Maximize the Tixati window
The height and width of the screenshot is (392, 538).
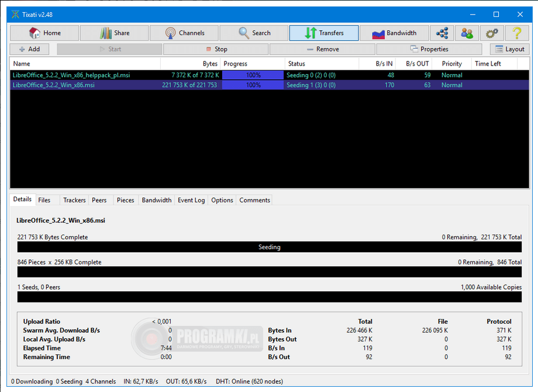[x=496, y=15]
